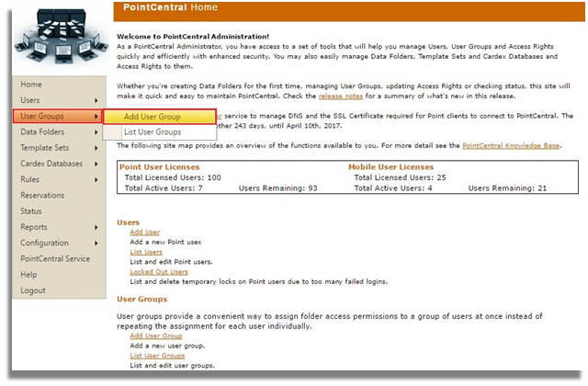Click the 'Total Licensed Users: 100' text
588x386 pixels.
173,177
